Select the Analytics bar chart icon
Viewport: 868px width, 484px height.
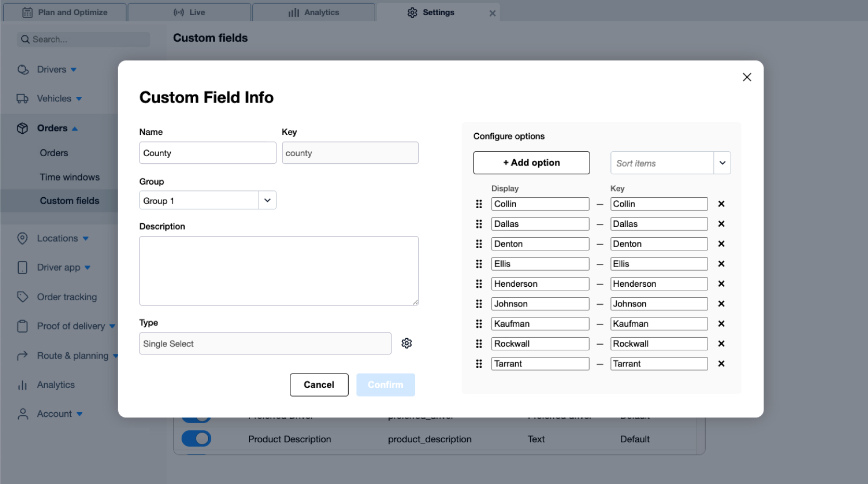tap(23, 385)
